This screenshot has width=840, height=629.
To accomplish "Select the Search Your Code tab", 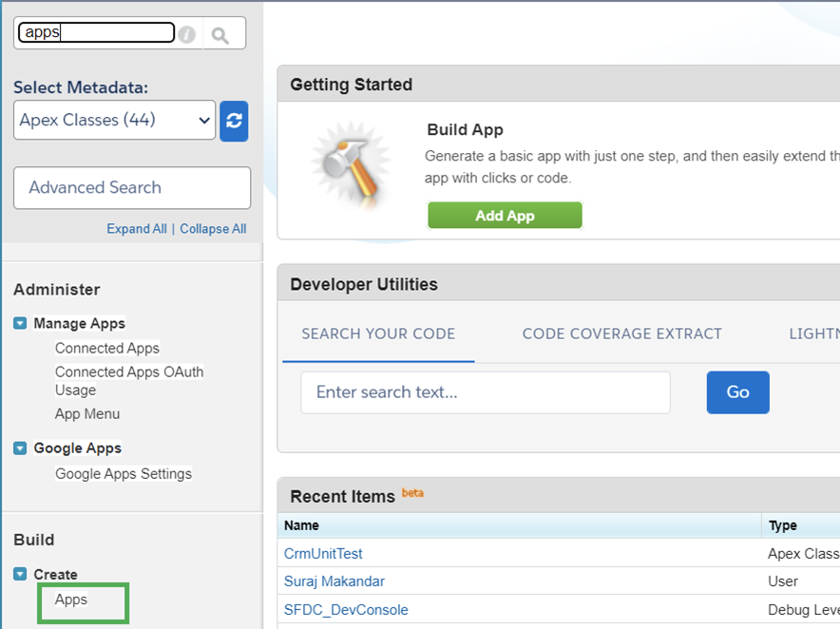I will click(378, 334).
